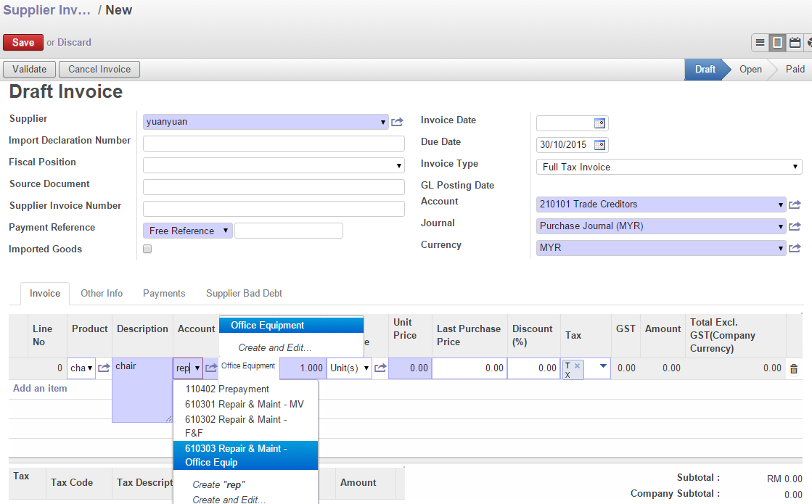Open graph view via the pie chart icon

(810, 42)
